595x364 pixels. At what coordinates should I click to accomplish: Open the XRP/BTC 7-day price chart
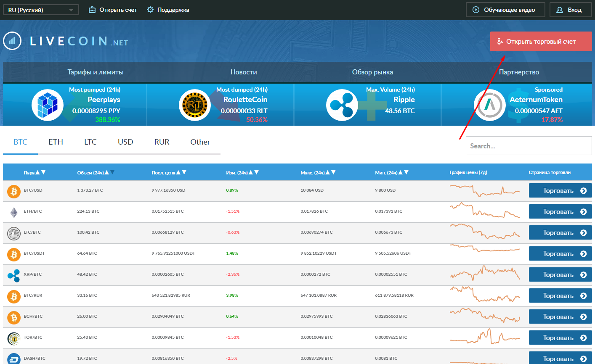(x=485, y=274)
